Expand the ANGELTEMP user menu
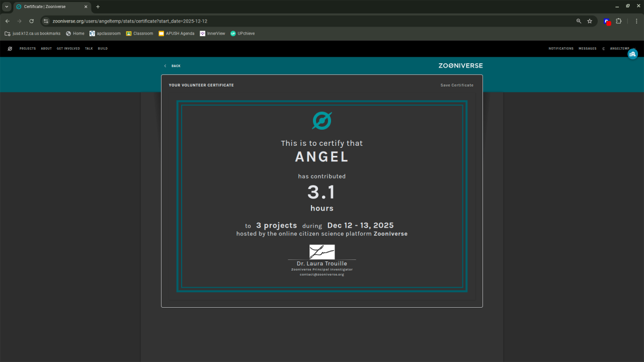This screenshot has height=362, width=644. point(622,49)
